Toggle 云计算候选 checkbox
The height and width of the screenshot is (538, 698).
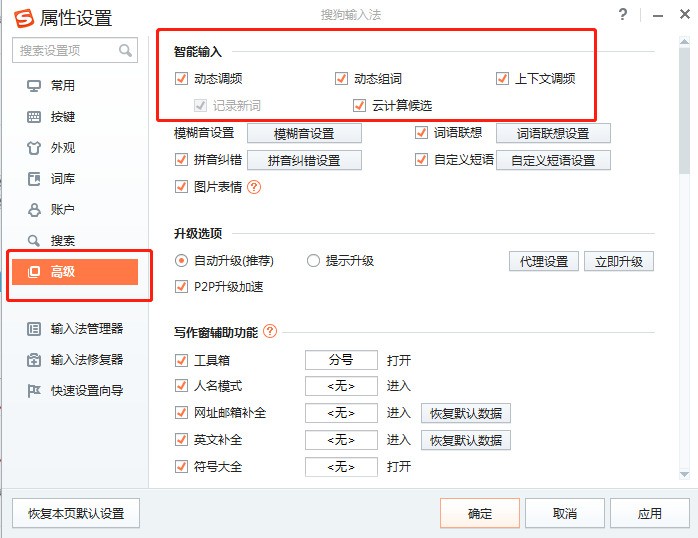point(359,105)
